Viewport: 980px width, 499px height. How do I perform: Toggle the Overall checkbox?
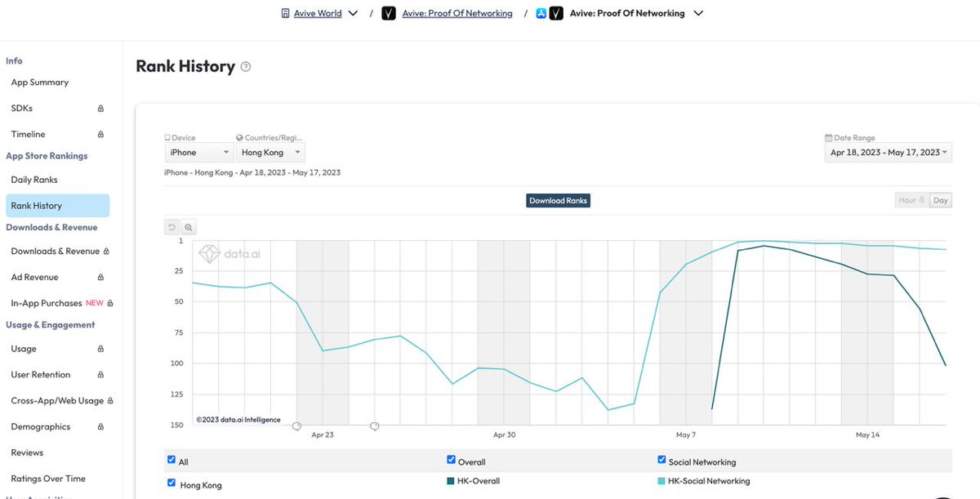[452, 460]
